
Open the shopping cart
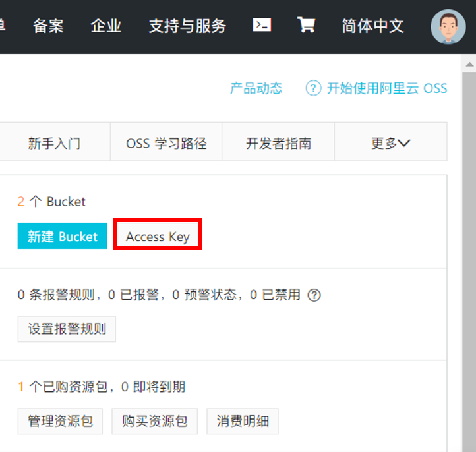coord(306,25)
